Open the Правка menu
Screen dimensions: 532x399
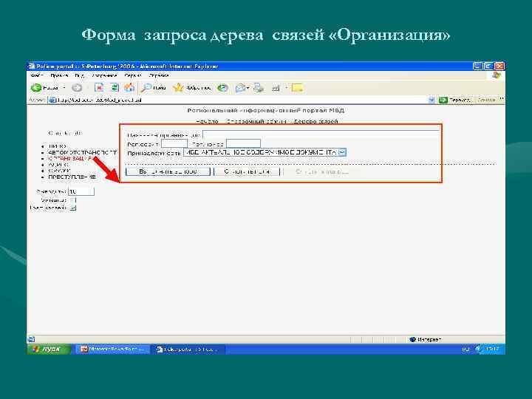point(59,75)
